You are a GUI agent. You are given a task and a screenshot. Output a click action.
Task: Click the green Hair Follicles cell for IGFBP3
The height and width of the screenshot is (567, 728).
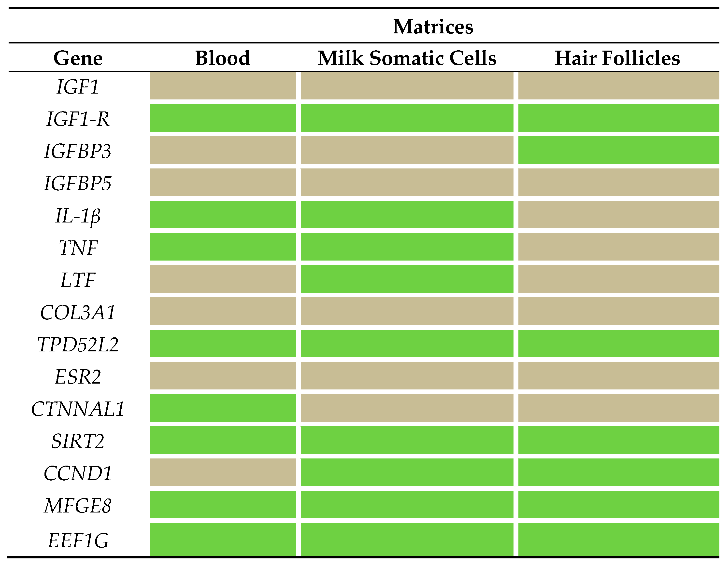click(x=619, y=150)
